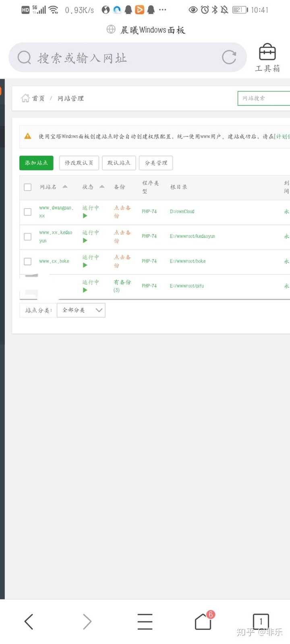Tap the Bluetooth status icon
The width and height of the screenshot is (290, 644).
pos(215,10)
